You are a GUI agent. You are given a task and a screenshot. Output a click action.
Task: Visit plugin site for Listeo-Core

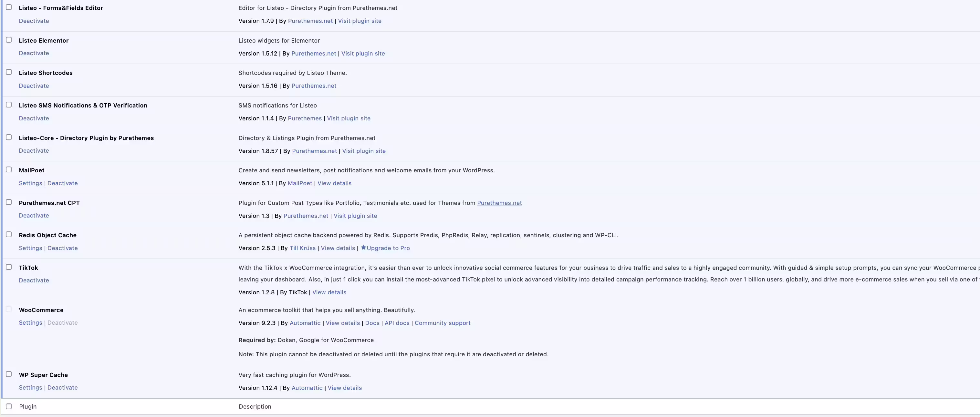click(x=364, y=151)
